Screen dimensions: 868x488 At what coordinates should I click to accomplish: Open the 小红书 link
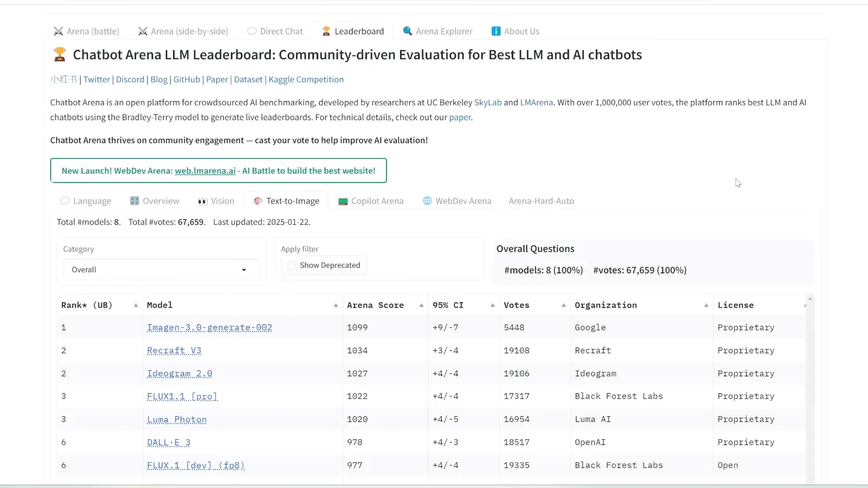[x=64, y=80]
